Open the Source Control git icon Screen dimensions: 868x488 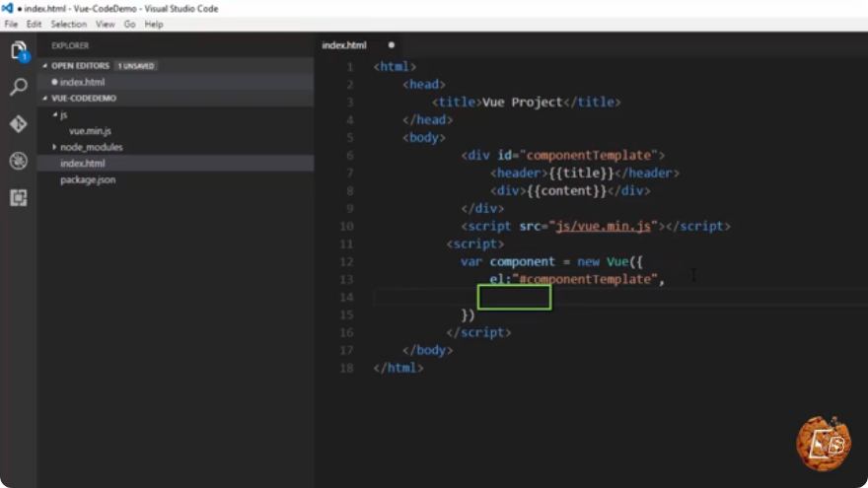[19, 124]
